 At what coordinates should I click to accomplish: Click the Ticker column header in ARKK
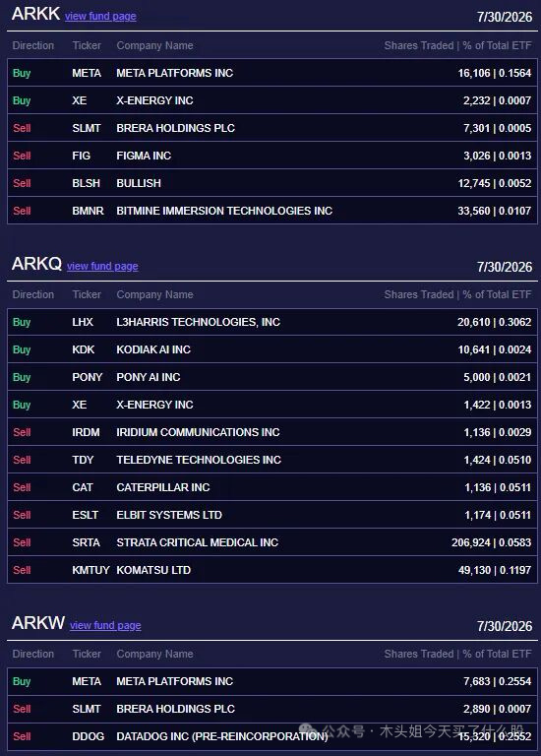[x=87, y=45]
